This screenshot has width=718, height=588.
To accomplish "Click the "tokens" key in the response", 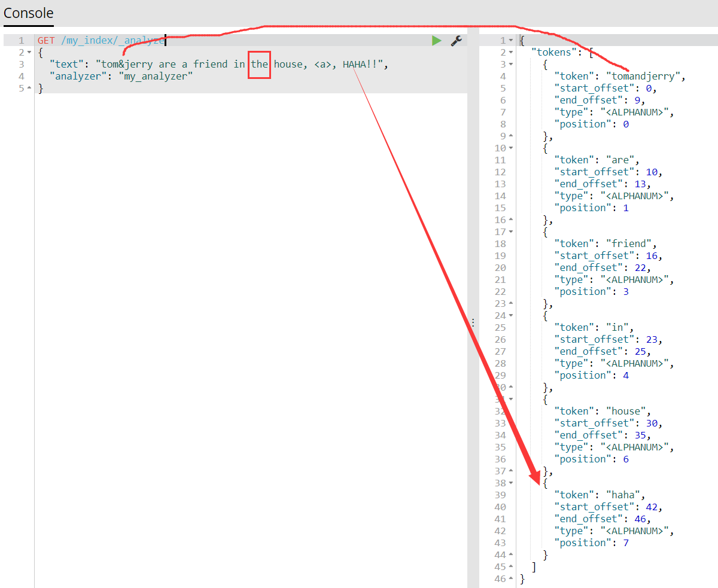I will point(554,52).
